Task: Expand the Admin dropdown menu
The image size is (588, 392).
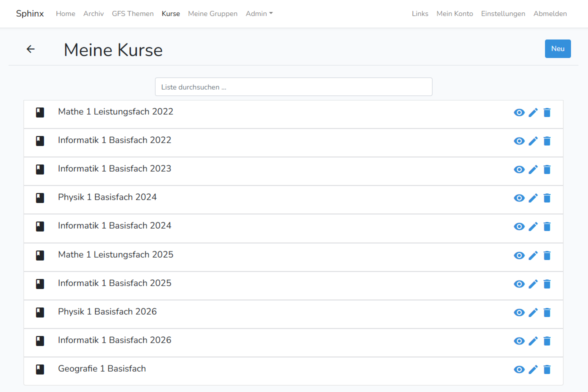Action: coord(259,13)
